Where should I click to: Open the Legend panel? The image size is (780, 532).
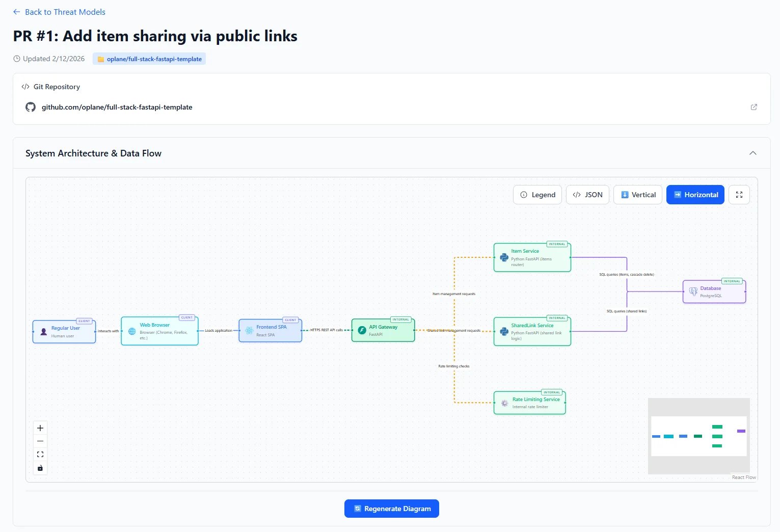coord(537,195)
